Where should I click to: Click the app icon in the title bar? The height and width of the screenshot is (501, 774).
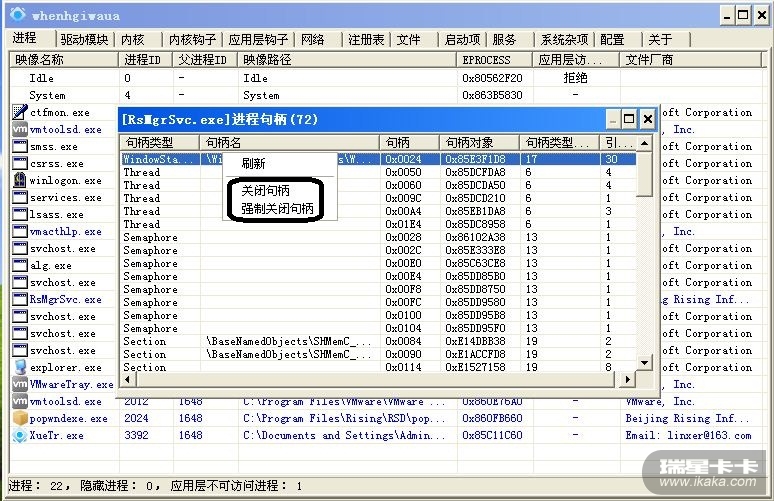point(17,15)
